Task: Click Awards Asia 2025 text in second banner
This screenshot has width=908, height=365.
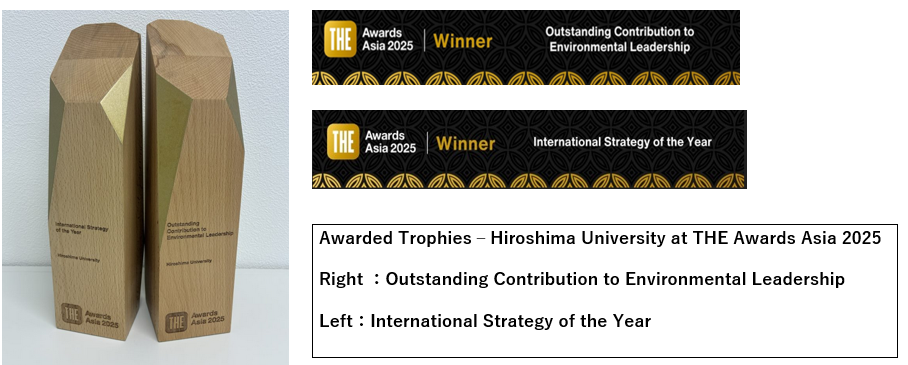Action: (x=390, y=142)
